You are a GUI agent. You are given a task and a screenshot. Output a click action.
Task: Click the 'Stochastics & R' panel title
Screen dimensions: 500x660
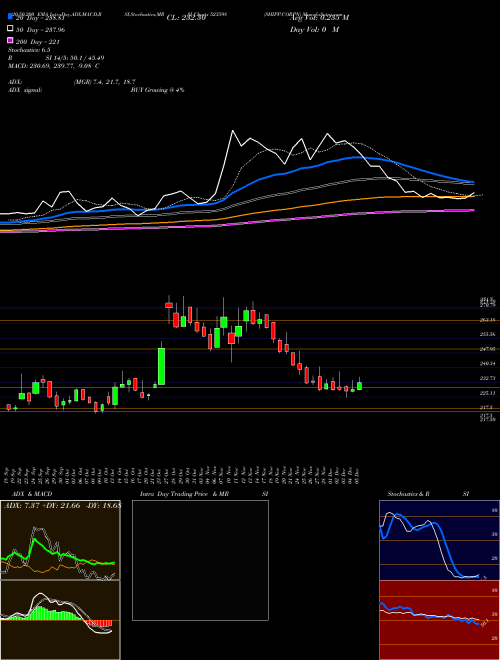408,494
